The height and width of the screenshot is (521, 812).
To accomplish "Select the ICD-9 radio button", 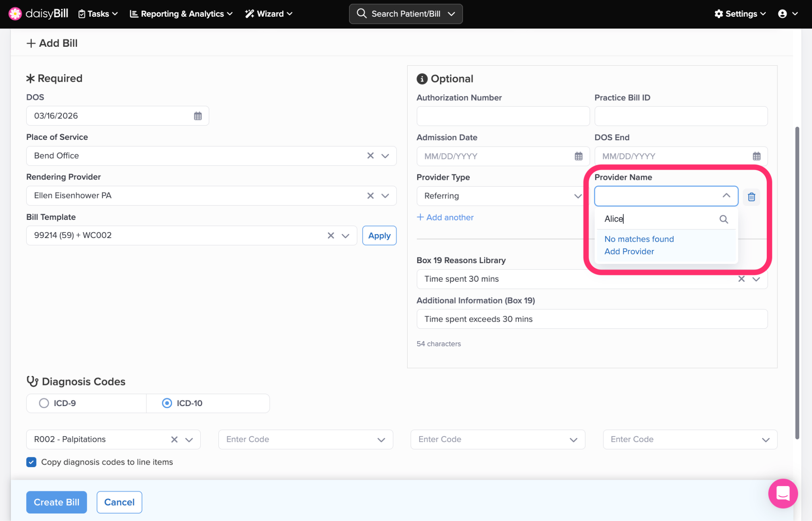I will tap(44, 403).
